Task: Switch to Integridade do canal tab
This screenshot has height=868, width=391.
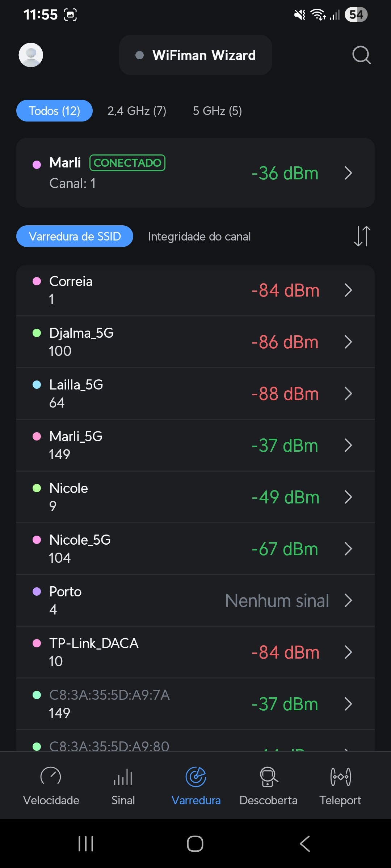Action: (x=199, y=237)
